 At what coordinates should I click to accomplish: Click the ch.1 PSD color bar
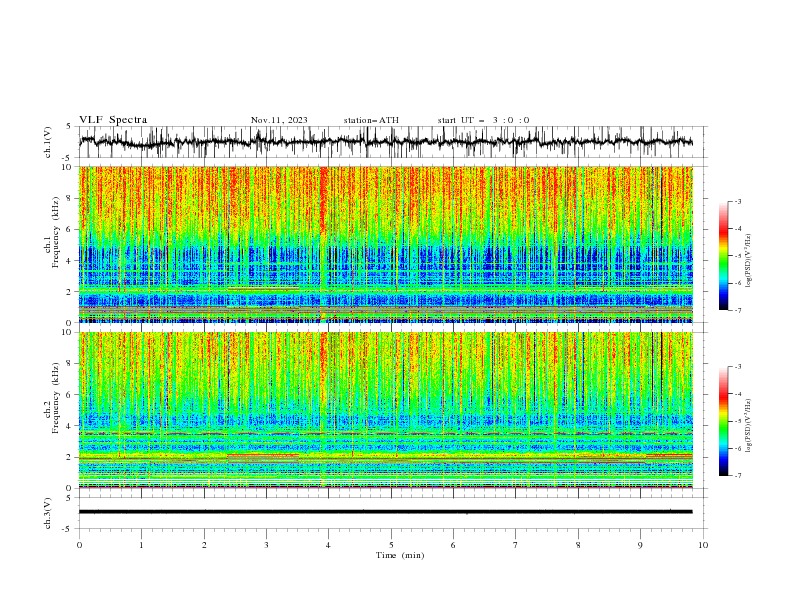coord(723,256)
